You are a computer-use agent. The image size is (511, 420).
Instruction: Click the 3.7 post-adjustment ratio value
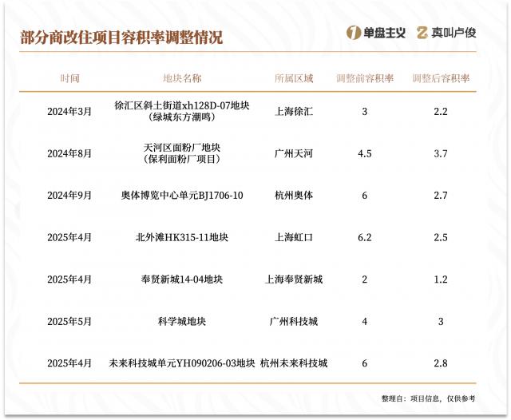click(x=441, y=153)
